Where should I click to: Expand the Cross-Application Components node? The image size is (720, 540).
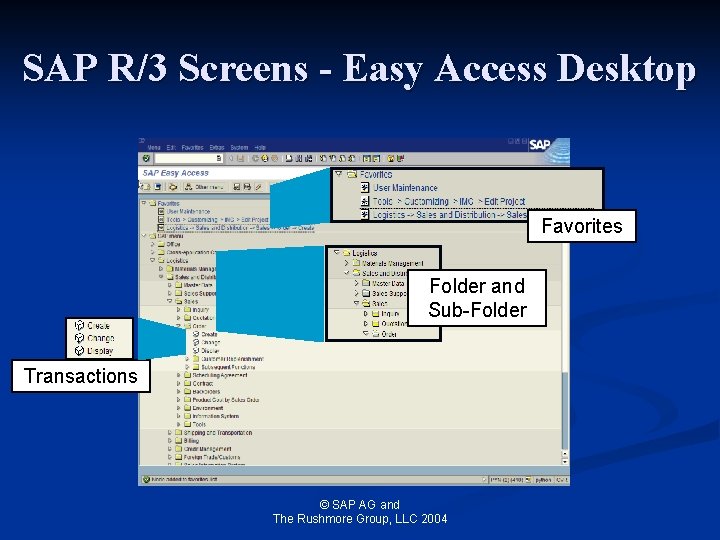[153, 252]
